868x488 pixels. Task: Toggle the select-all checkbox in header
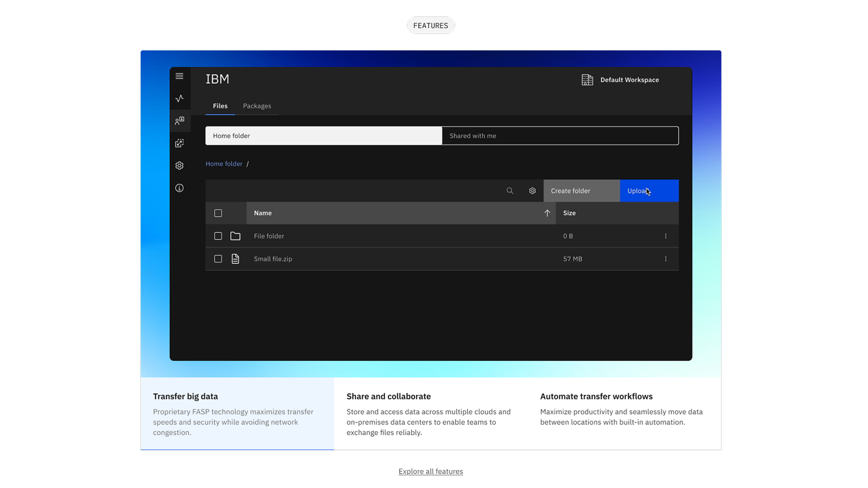point(218,213)
